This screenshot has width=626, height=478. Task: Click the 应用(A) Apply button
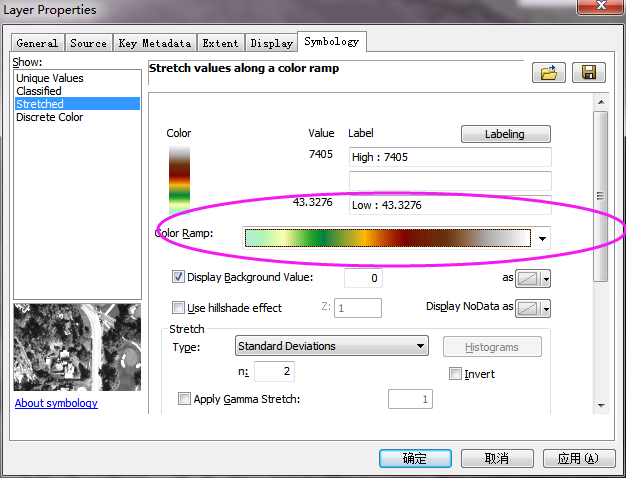(579, 458)
